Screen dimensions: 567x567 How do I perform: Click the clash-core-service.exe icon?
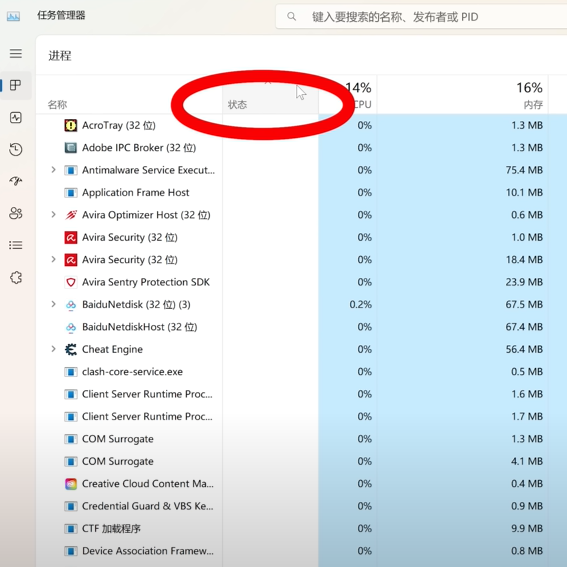point(71,372)
